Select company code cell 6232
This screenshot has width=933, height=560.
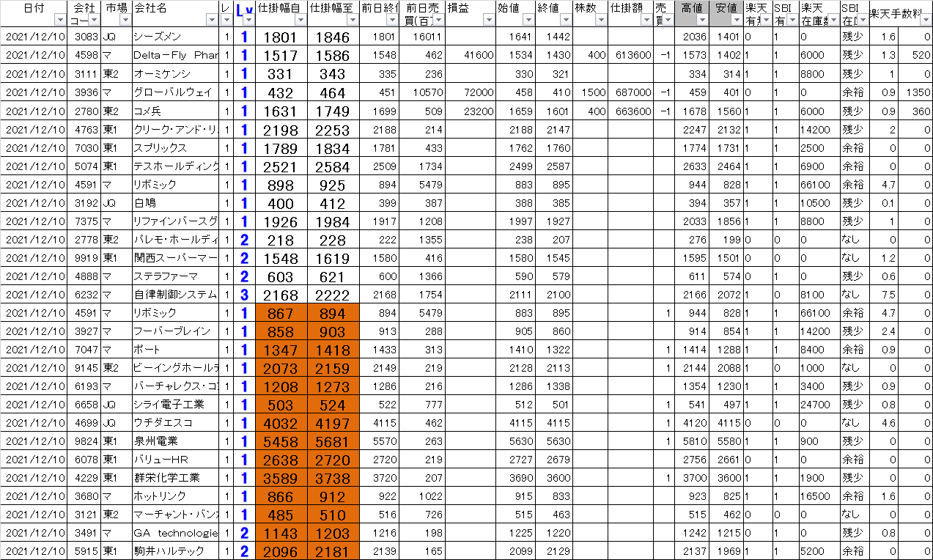[84, 294]
